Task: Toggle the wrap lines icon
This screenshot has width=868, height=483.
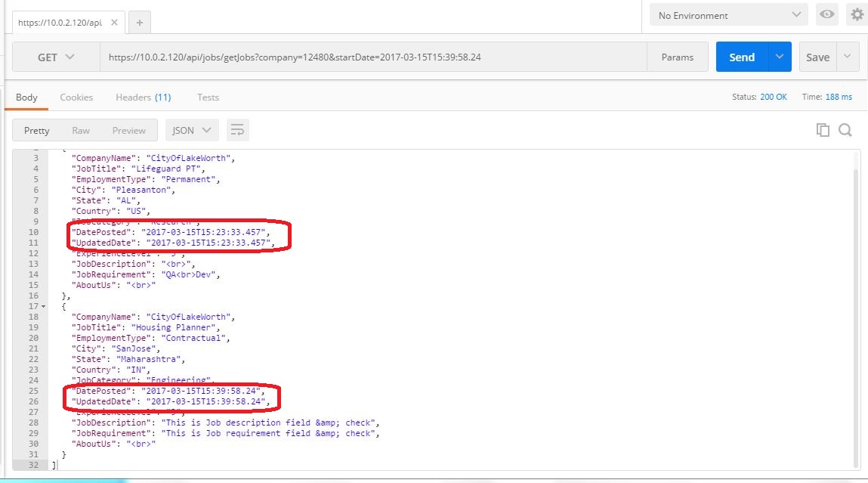Action: click(237, 130)
